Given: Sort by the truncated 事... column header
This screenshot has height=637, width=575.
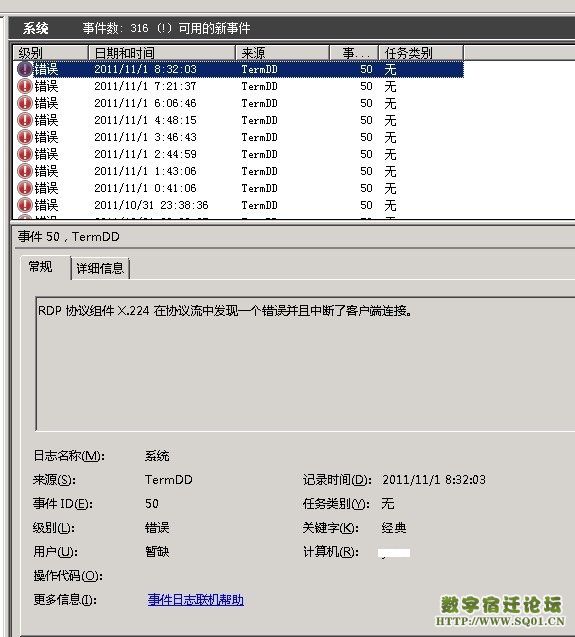Looking at the screenshot, I should pos(354,53).
